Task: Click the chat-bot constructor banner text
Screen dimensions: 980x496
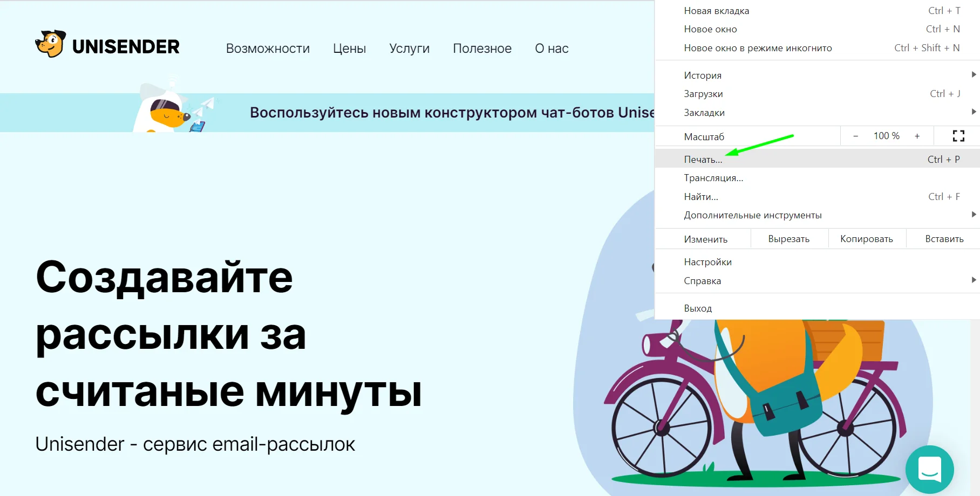Action: coord(452,113)
